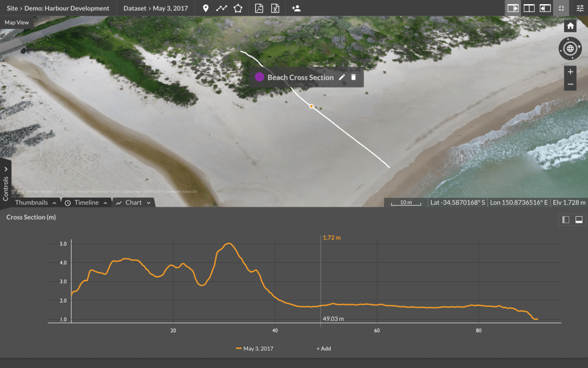Click the home view icon
This screenshot has height=368, width=588.
tap(570, 26)
